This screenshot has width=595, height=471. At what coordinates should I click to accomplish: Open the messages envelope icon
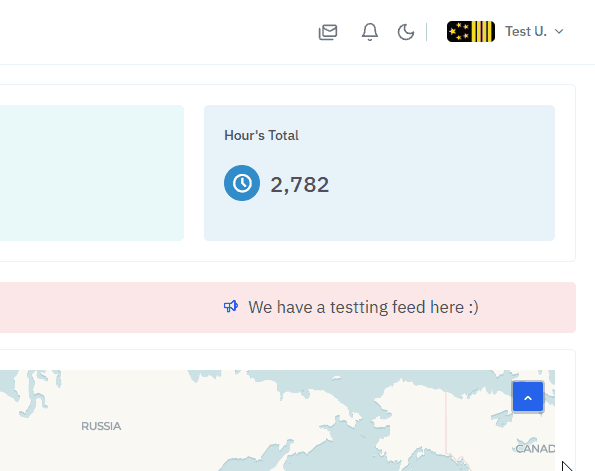point(328,32)
